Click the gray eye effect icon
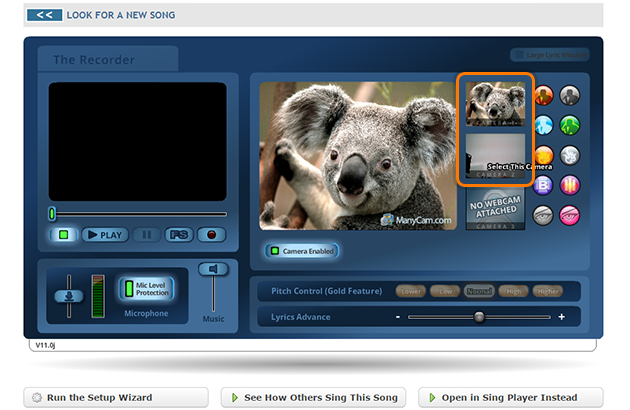Viewport: 630px width, 410px height. 544,215
